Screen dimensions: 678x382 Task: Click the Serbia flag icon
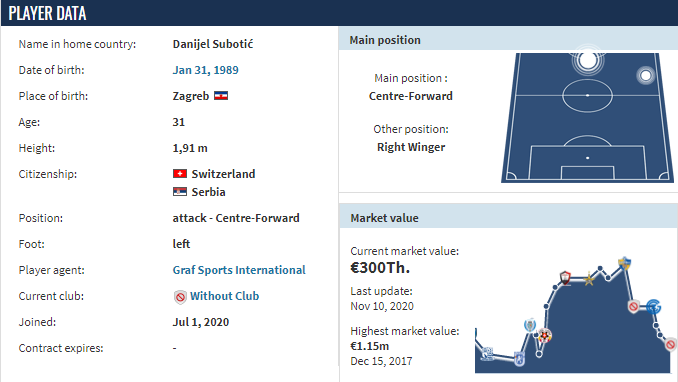[x=180, y=192]
